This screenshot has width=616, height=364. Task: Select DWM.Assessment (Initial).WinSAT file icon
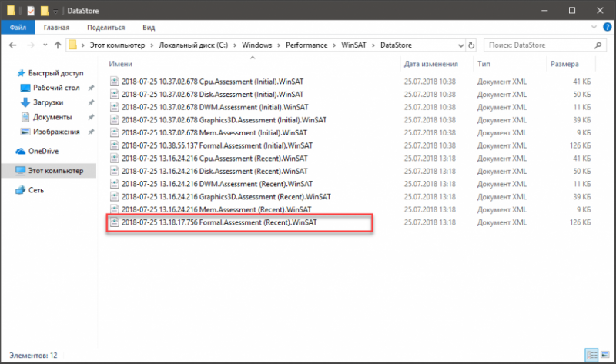[x=114, y=107]
